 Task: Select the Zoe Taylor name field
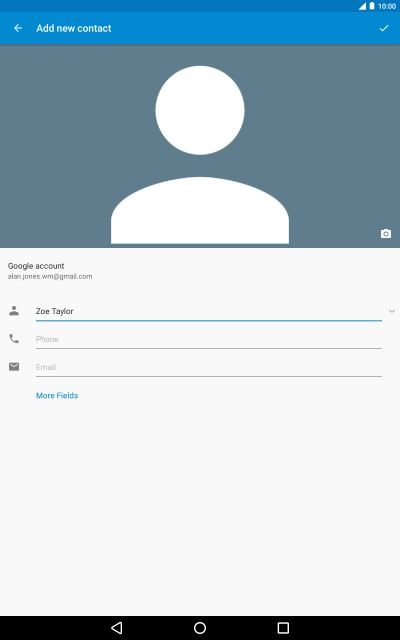coord(209,312)
